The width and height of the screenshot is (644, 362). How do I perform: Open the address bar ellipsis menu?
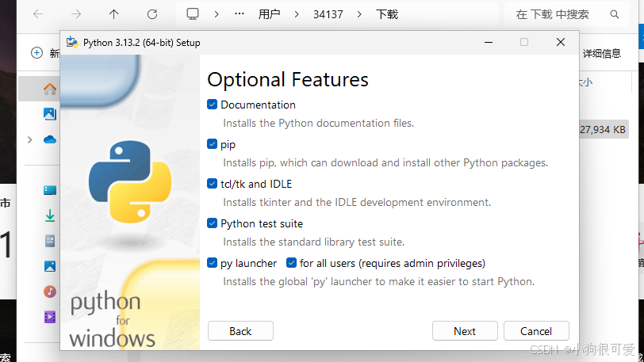coord(240,14)
